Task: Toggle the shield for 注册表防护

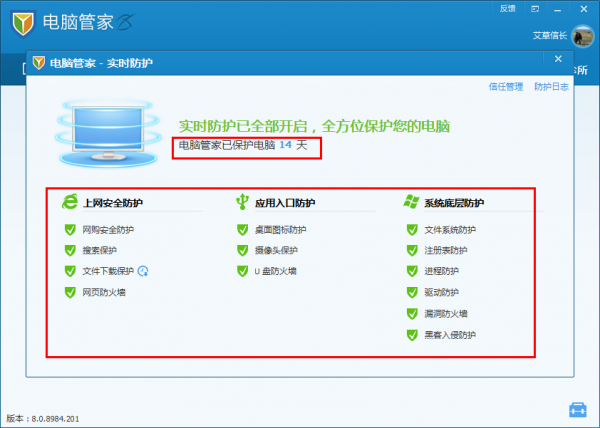Action: pos(412,250)
